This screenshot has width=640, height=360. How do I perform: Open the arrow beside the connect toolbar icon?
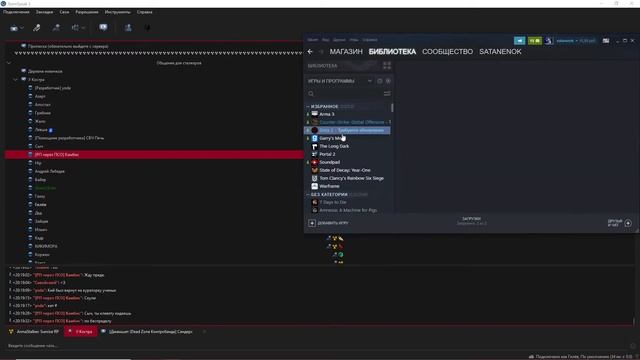(x=22, y=28)
